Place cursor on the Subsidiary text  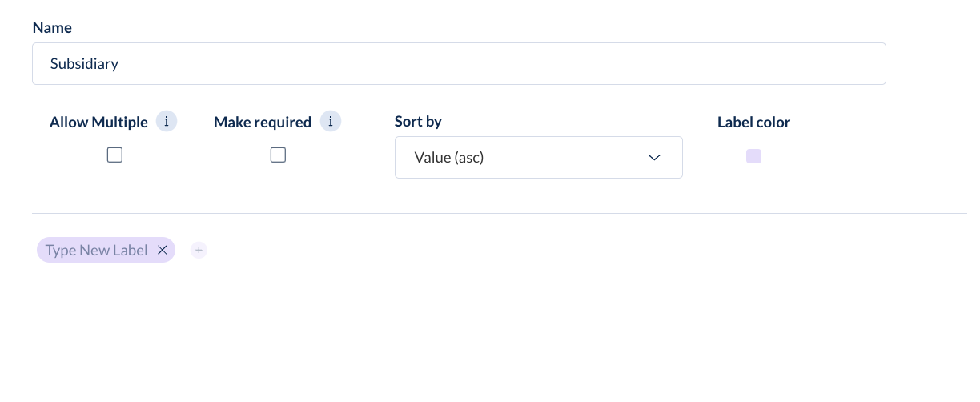pyautogui.click(x=84, y=63)
